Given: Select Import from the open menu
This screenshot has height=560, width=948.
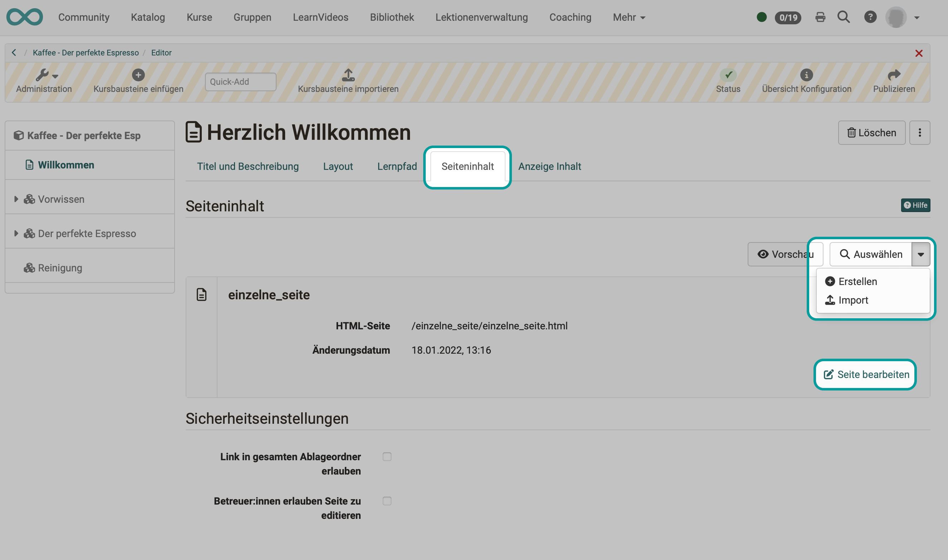Looking at the screenshot, I should [x=854, y=300].
